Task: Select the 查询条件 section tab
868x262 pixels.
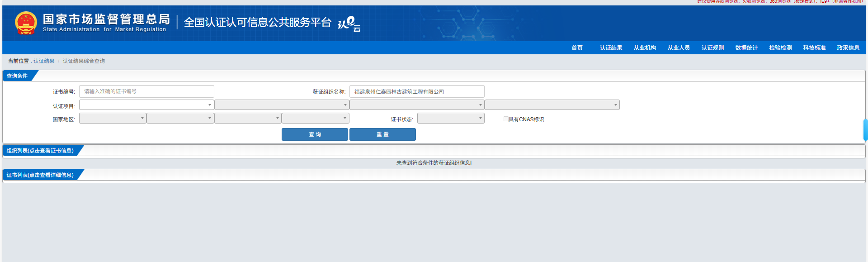Action: click(x=18, y=76)
